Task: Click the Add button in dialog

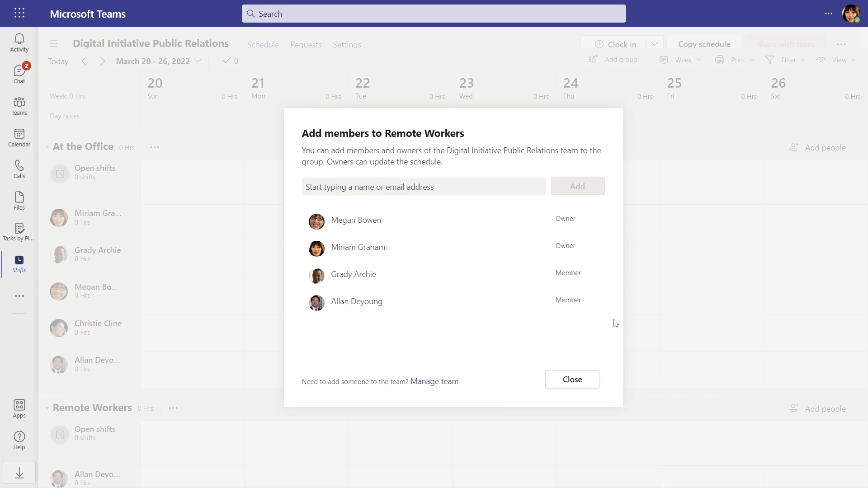Action: (577, 187)
